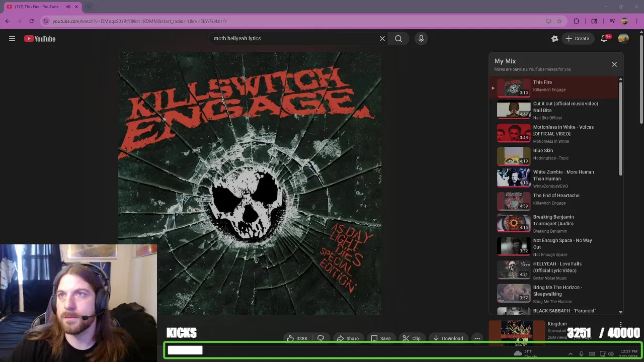Play Bring Me The Horizon - Sleepwalking
This screenshot has height=362, width=644.
point(554,294)
